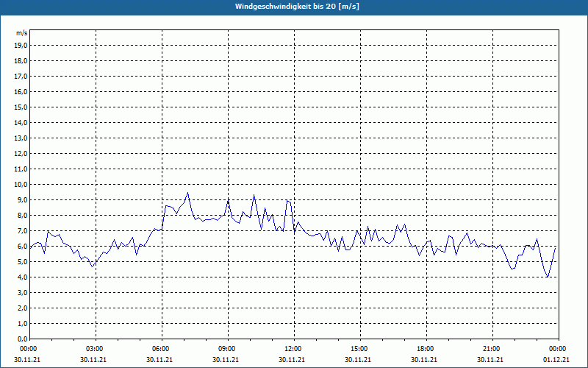Click the 4,0 y-axis label
The width and height of the screenshot is (588, 368).
(22, 277)
